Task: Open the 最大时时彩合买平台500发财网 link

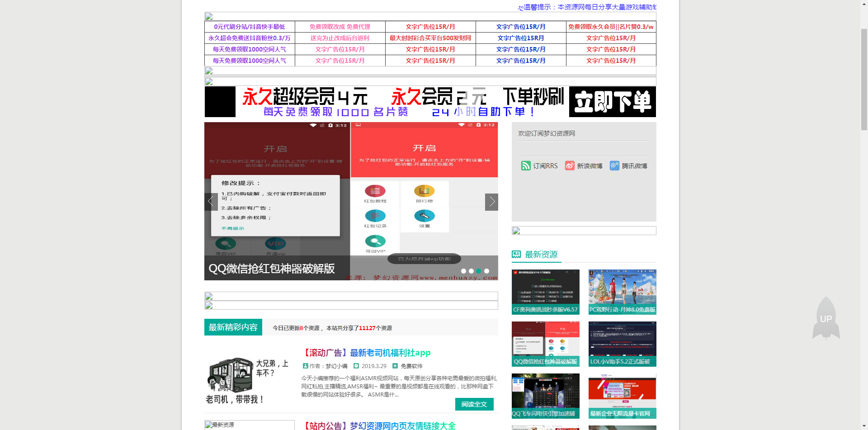Action: tap(430, 38)
